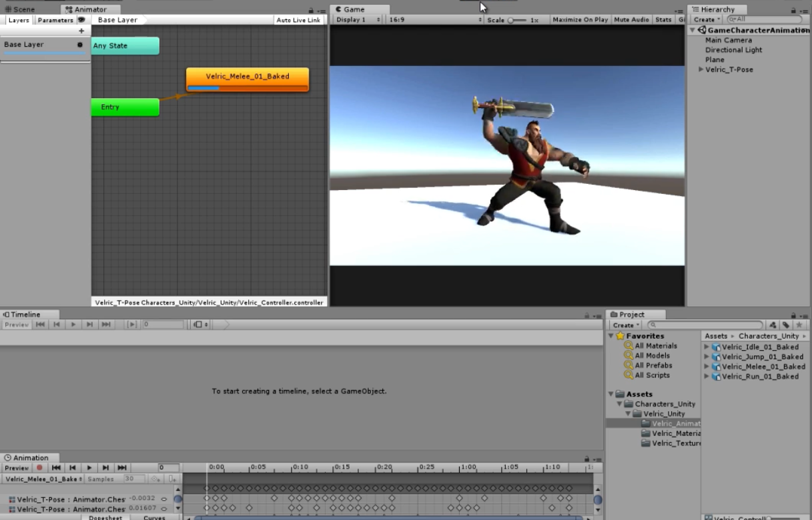Add animation event button

click(x=172, y=479)
